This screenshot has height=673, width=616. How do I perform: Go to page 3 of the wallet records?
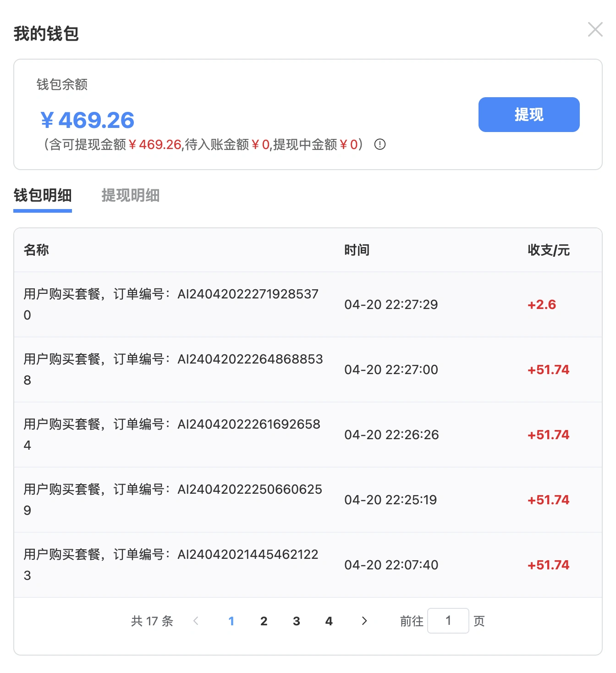pyautogui.click(x=296, y=621)
